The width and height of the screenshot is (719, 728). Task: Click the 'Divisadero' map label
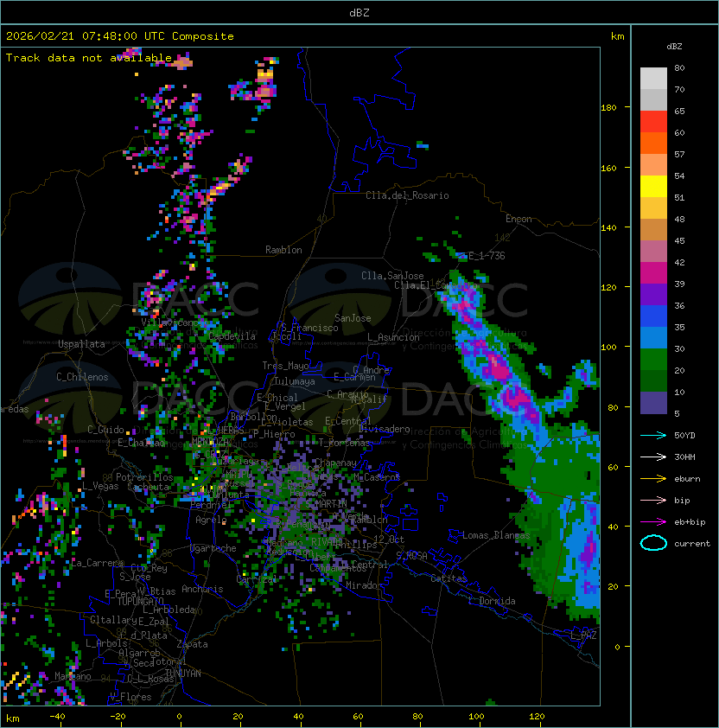(x=384, y=429)
